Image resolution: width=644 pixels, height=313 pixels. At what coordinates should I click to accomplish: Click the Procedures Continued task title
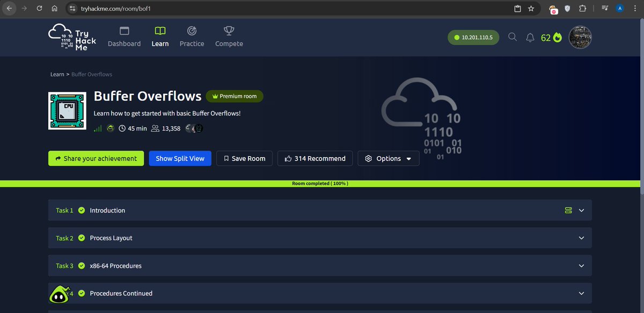click(121, 293)
